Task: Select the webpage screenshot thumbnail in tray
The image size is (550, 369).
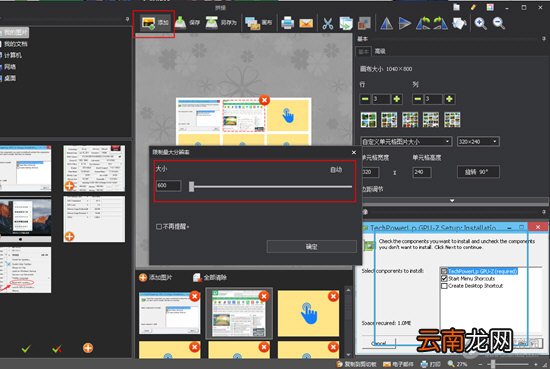Action: tap(239, 313)
